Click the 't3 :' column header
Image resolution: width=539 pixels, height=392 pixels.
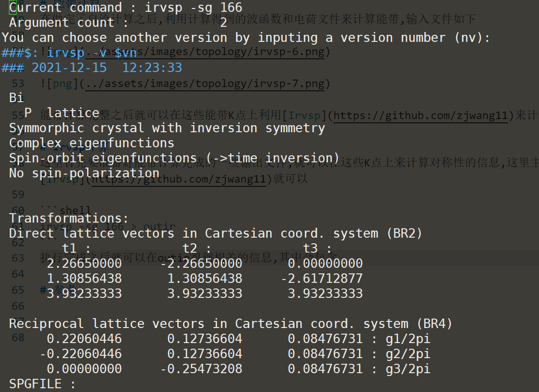(317, 248)
